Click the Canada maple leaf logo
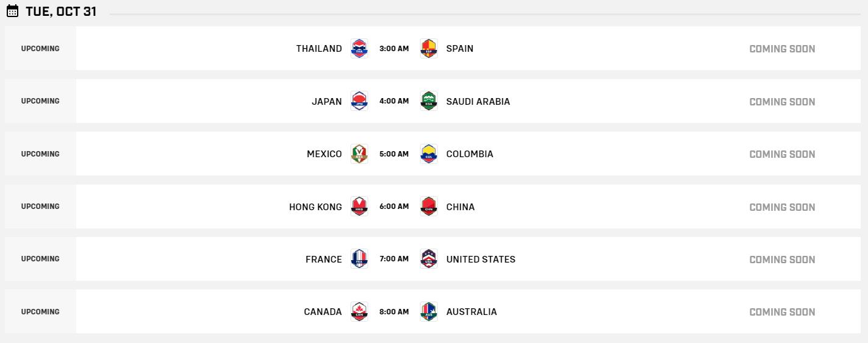Image resolution: width=868 pixels, height=343 pixels. click(360, 312)
